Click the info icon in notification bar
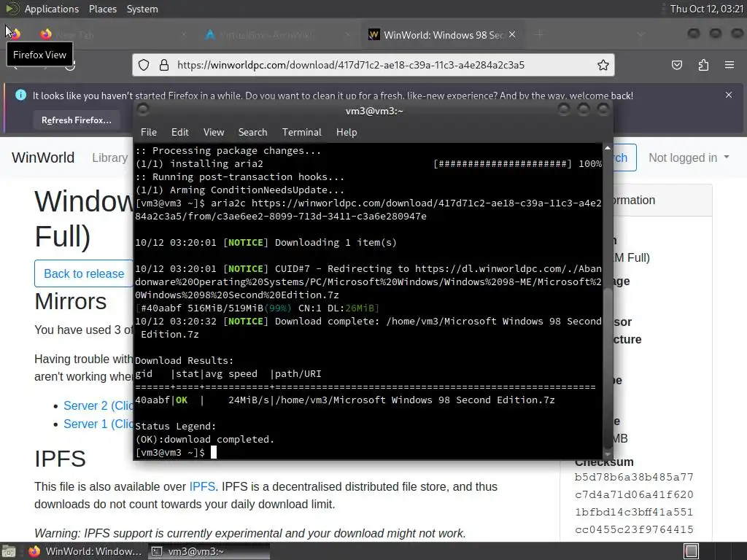This screenshot has height=560, width=747. pyautogui.click(x=21, y=95)
